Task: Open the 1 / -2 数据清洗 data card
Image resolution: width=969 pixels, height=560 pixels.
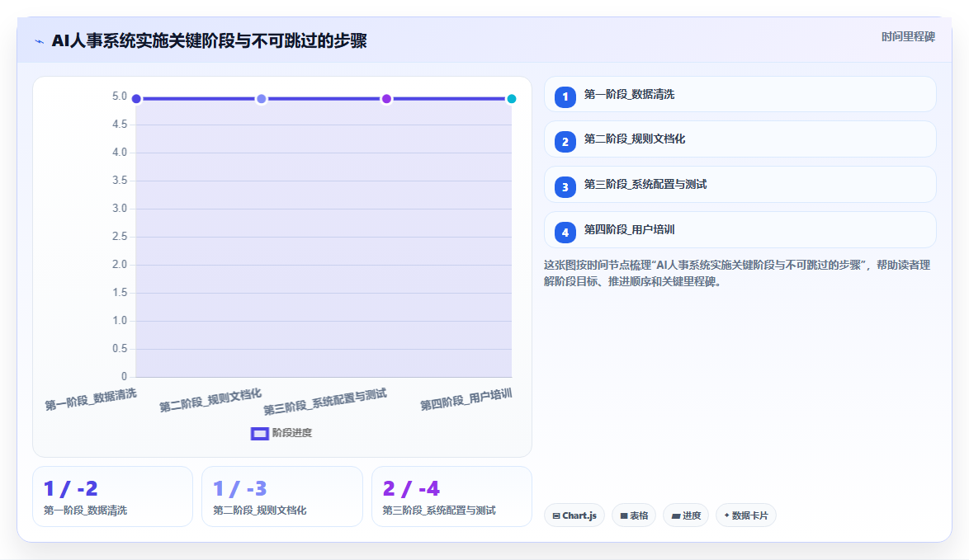Action: click(x=112, y=496)
